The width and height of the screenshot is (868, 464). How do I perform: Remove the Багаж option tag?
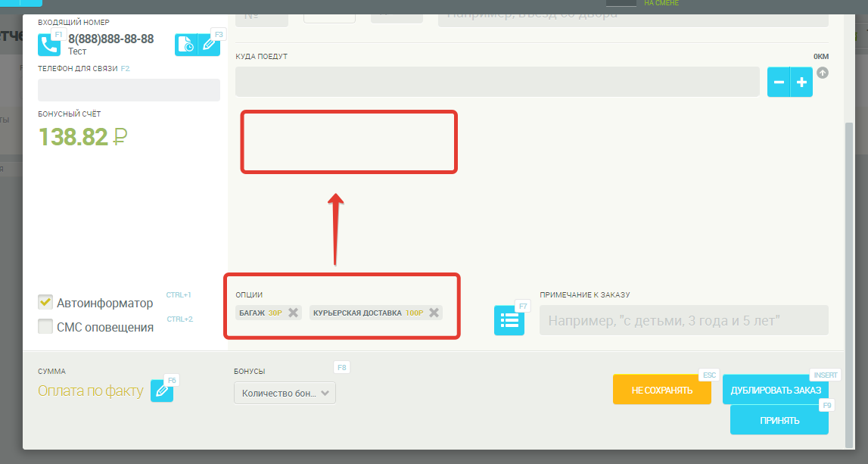pos(294,313)
